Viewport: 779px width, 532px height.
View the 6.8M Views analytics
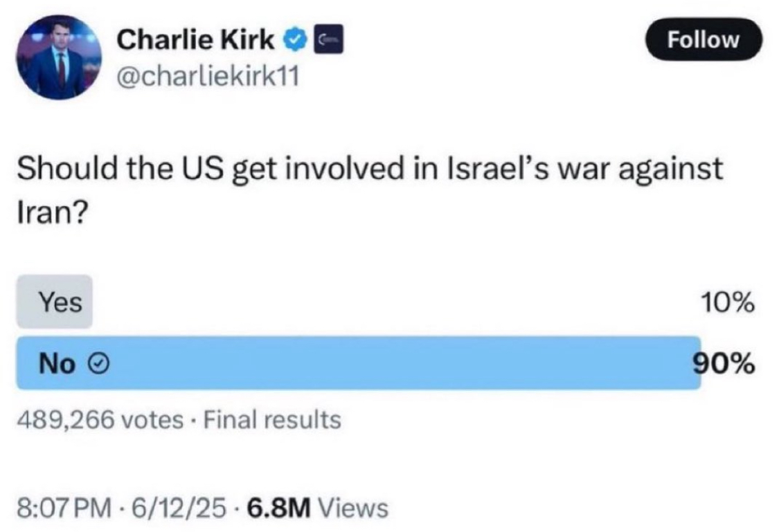click(317, 508)
